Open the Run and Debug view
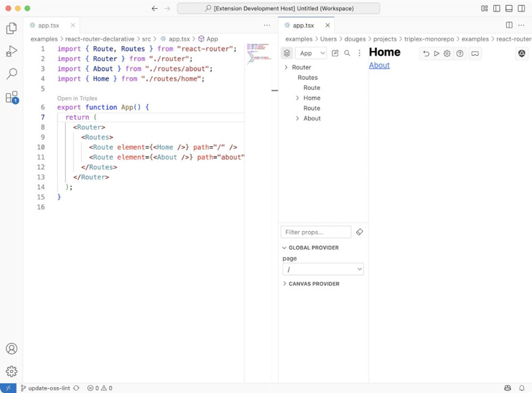This screenshot has height=393, width=532. [12, 51]
